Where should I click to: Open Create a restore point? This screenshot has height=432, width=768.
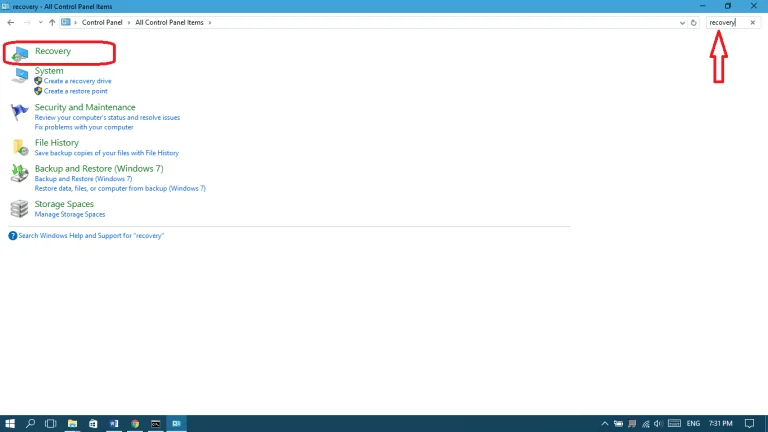point(75,91)
